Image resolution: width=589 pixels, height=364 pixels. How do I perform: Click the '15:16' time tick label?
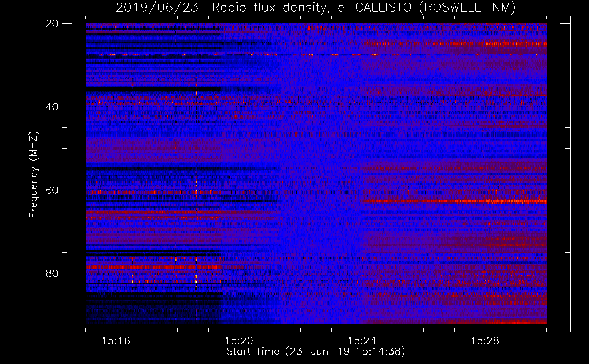click(116, 341)
